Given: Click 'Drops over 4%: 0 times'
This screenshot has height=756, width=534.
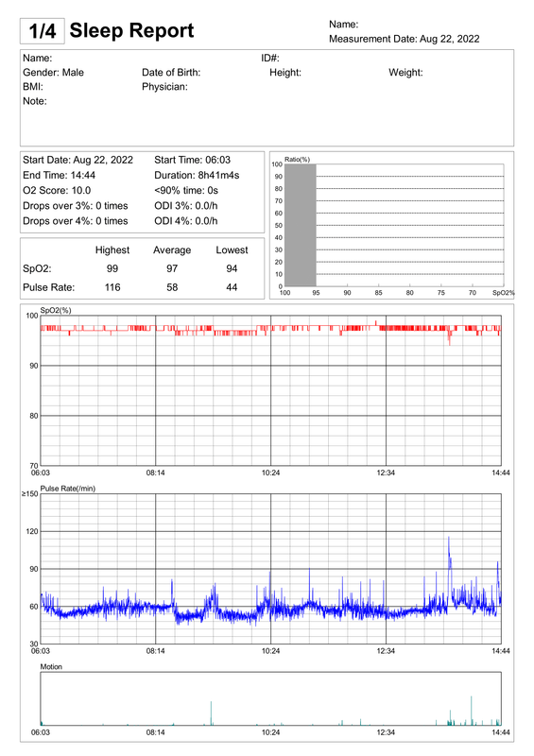Looking at the screenshot, I should coord(76,221).
